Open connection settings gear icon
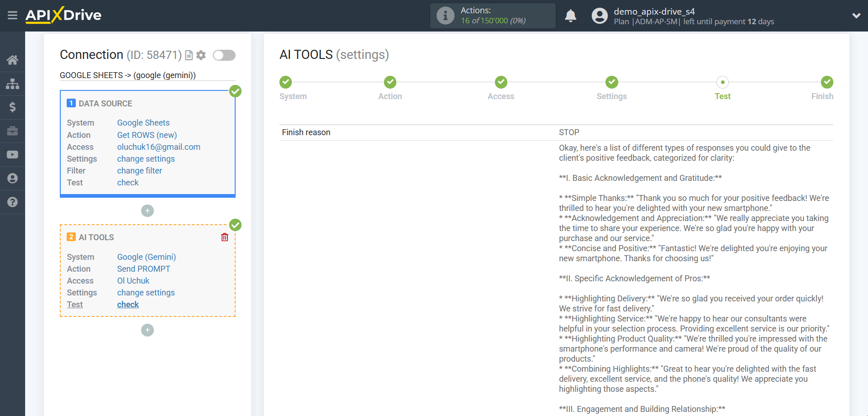The height and width of the screenshot is (416, 868). point(201,55)
